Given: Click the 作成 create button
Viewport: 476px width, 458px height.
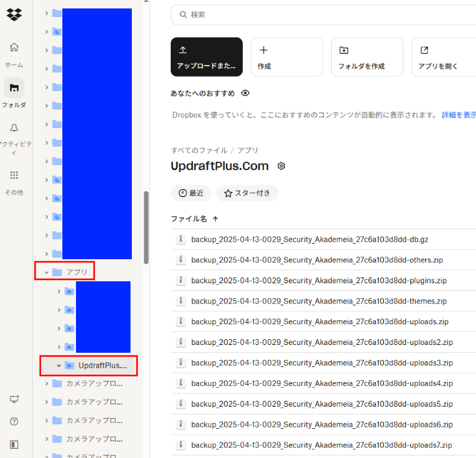Looking at the screenshot, I should 286,57.
